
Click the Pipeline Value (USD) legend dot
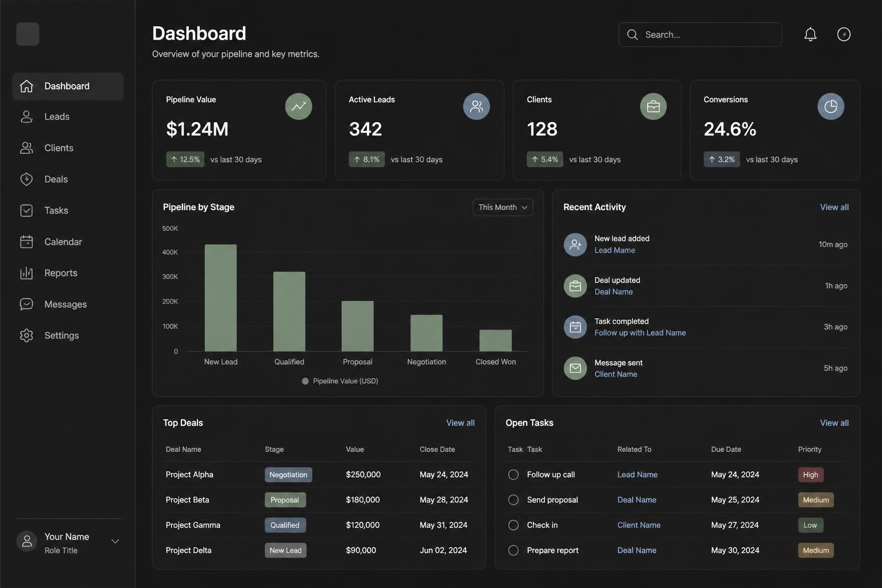305,381
